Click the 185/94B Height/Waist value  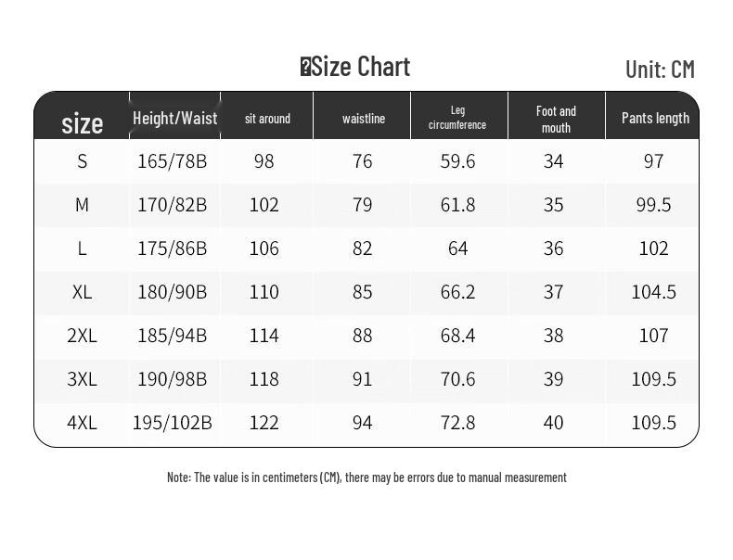[172, 336]
